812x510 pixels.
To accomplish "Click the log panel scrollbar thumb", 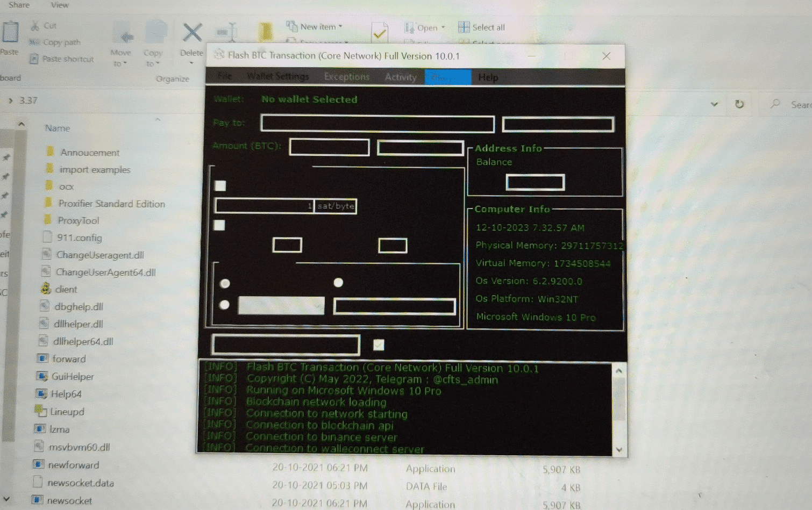I will click(x=618, y=398).
